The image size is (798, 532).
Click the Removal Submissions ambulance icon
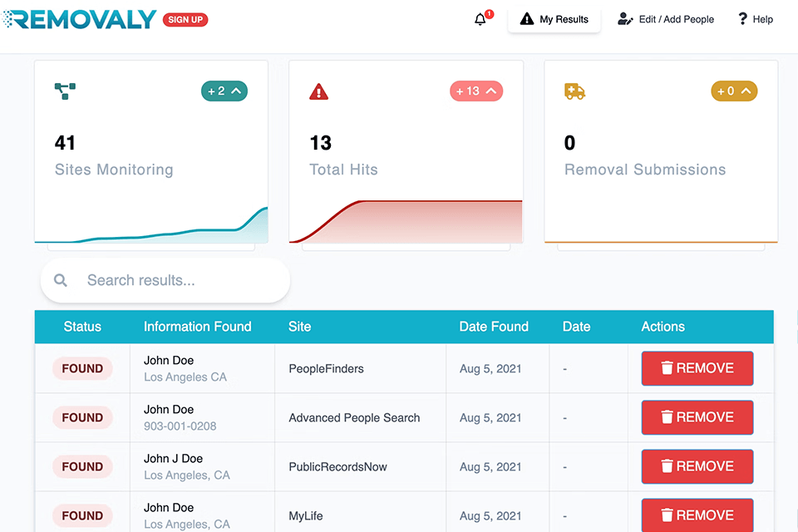pyautogui.click(x=574, y=91)
